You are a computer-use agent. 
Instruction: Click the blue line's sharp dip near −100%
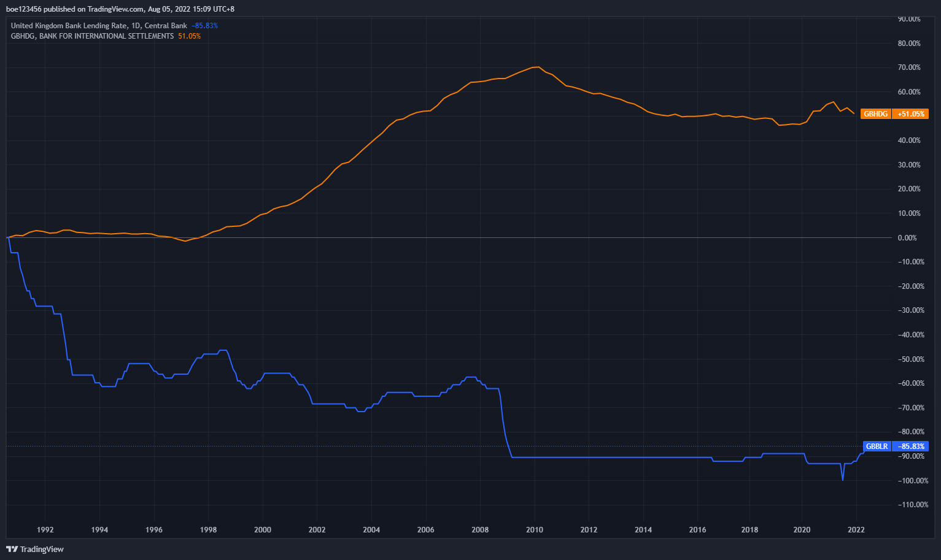tap(842, 480)
